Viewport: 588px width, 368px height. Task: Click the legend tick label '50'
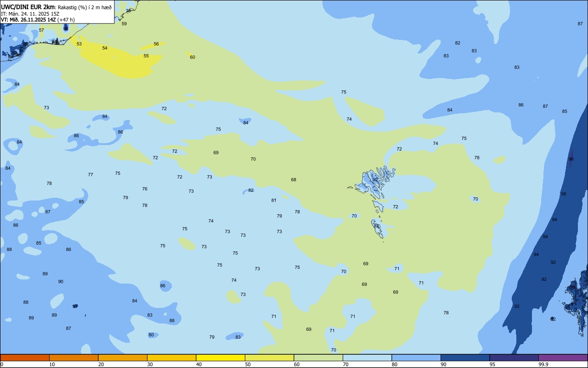(x=248, y=364)
